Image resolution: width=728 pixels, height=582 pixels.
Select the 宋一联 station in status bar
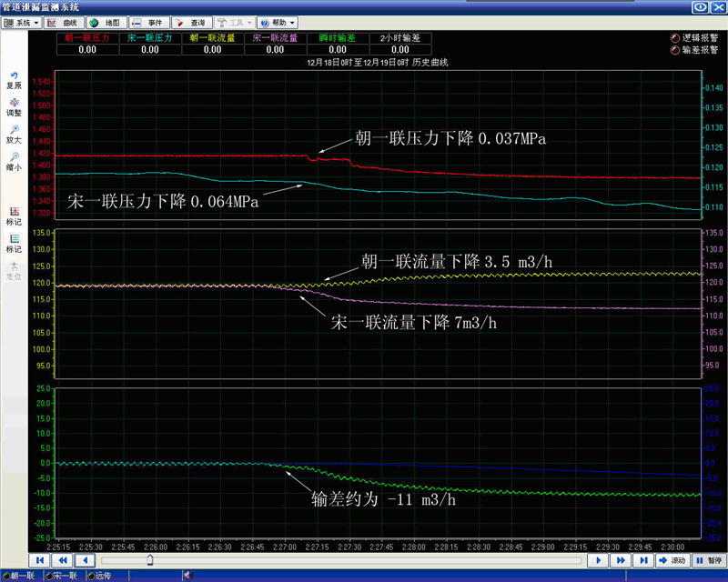(x=63, y=577)
